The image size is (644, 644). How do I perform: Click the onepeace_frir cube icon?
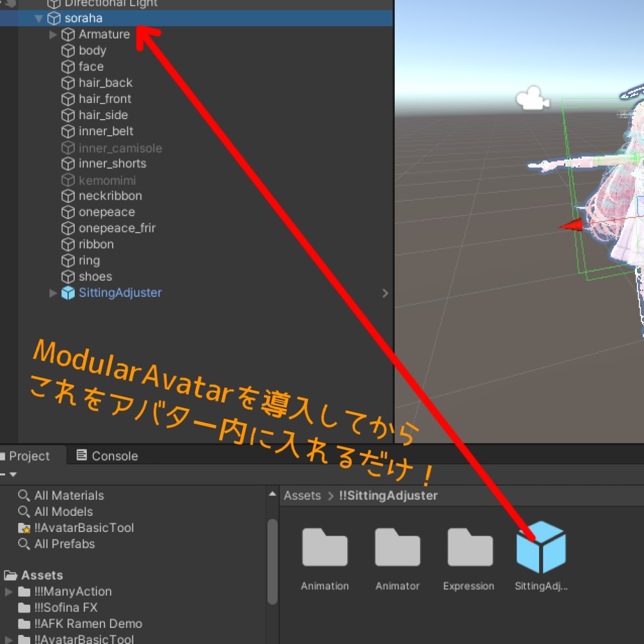68,229
